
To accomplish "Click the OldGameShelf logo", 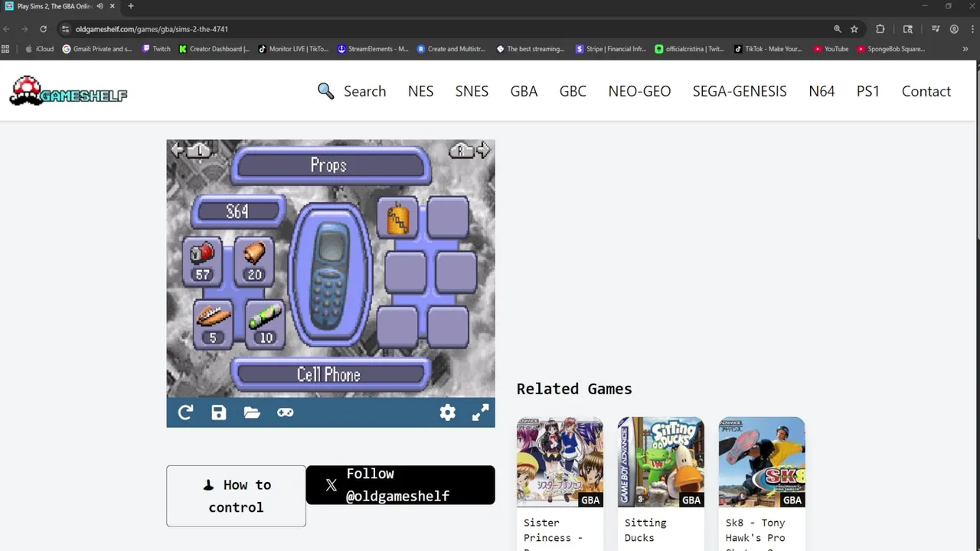I will point(68,90).
